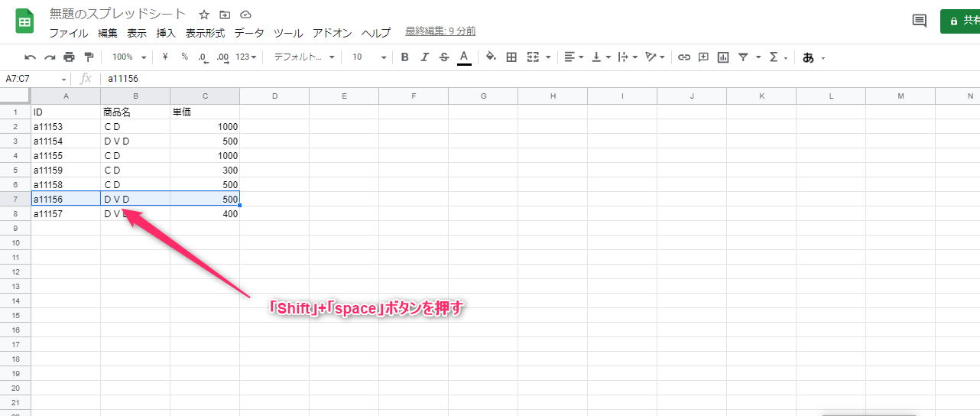The width and height of the screenshot is (980, 416).
Task: Open the name box dropdown arrow
Action: click(x=64, y=79)
